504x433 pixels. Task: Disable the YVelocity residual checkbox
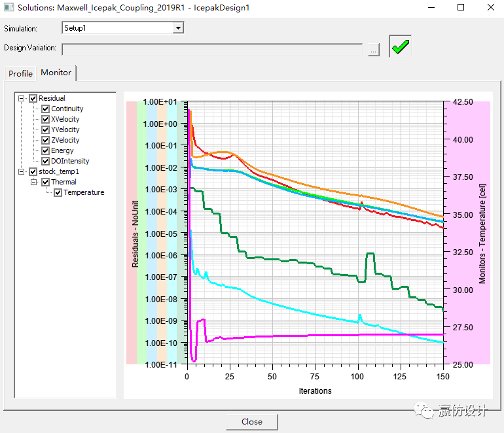click(46, 130)
